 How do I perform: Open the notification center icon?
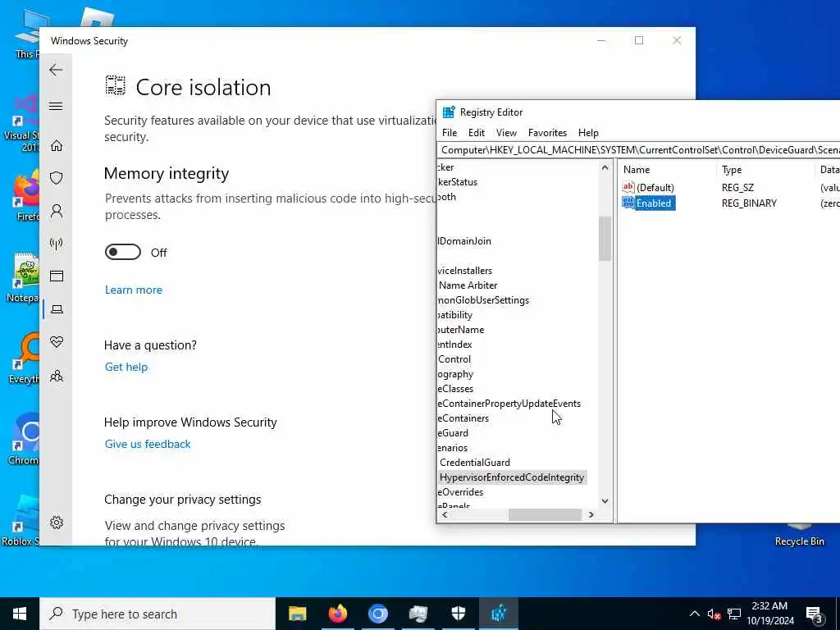(815, 614)
